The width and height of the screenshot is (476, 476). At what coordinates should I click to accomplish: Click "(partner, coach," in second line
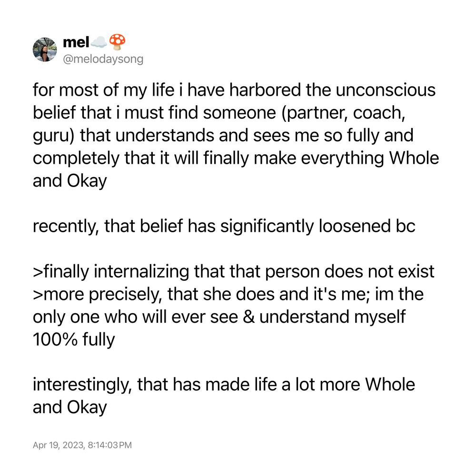coord(343,113)
